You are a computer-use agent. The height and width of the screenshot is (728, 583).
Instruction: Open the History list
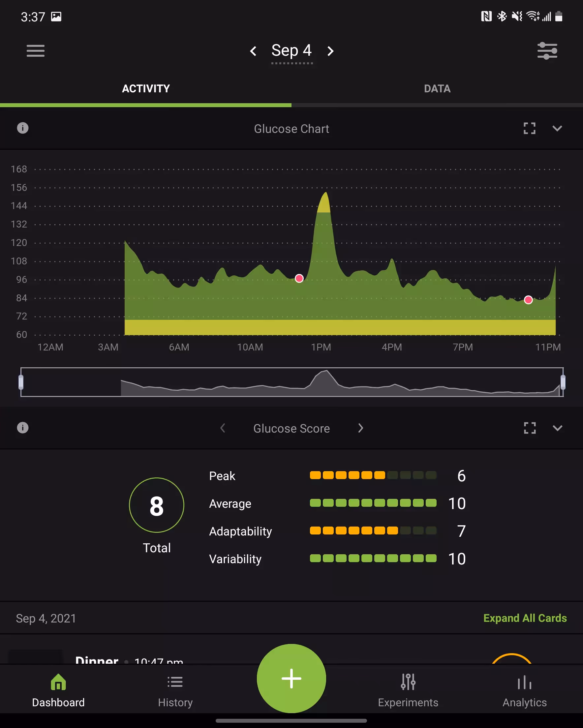(x=175, y=689)
